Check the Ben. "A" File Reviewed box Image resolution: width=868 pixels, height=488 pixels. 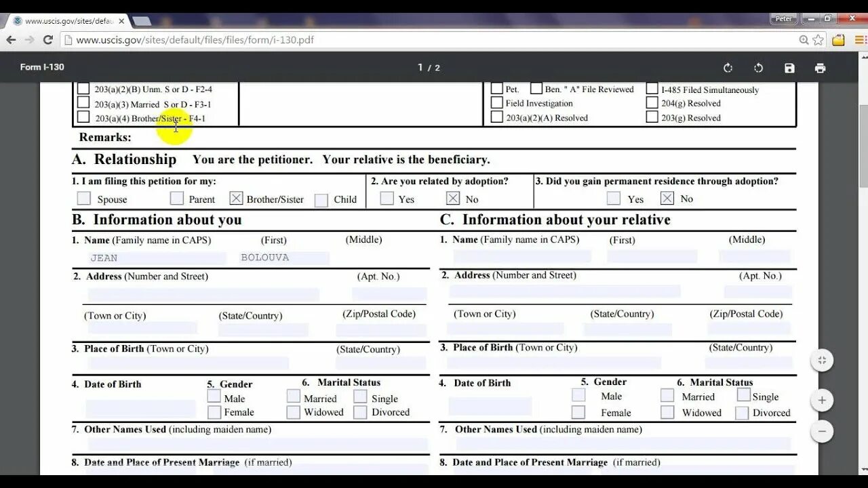(x=536, y=88)
